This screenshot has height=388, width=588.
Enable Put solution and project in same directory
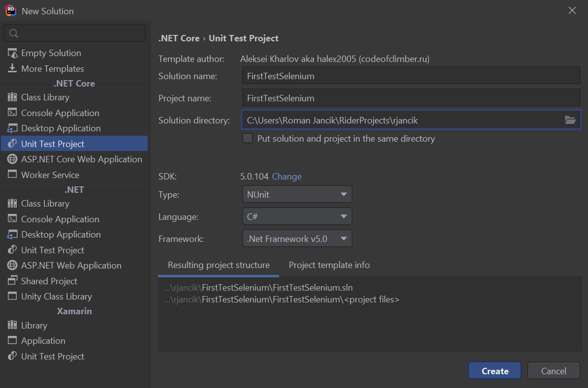[248, 139]
